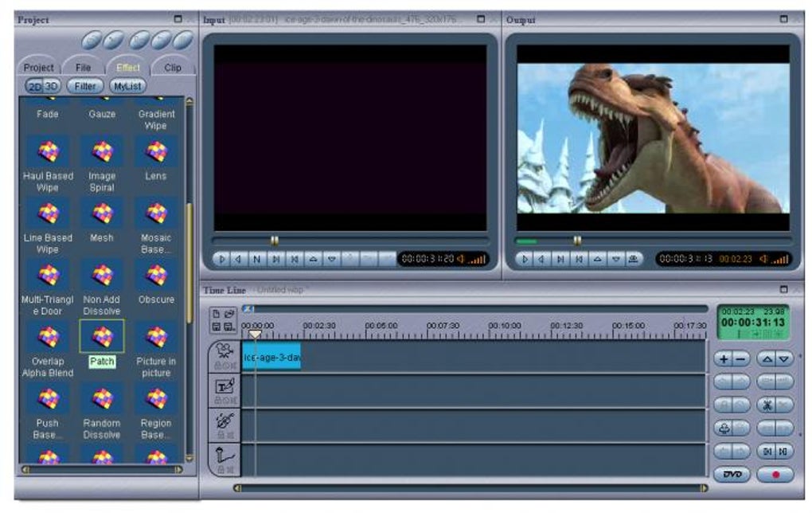The width and height of the screenshot is (812, 513).
Task: Save the timeline project
Action: tap(217, 327)
